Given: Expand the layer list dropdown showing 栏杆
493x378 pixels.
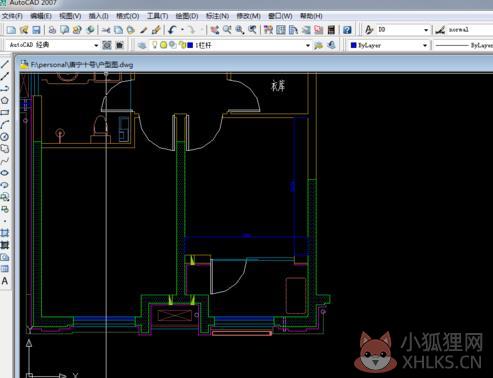Looking at the screenshot, I should click(x=308, y=45).
